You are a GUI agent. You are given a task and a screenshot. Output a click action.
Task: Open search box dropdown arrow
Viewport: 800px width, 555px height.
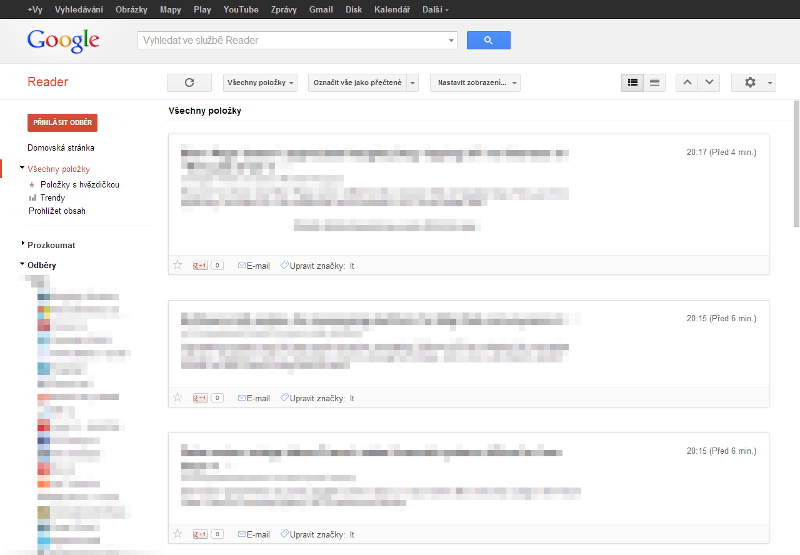[451, 40]
